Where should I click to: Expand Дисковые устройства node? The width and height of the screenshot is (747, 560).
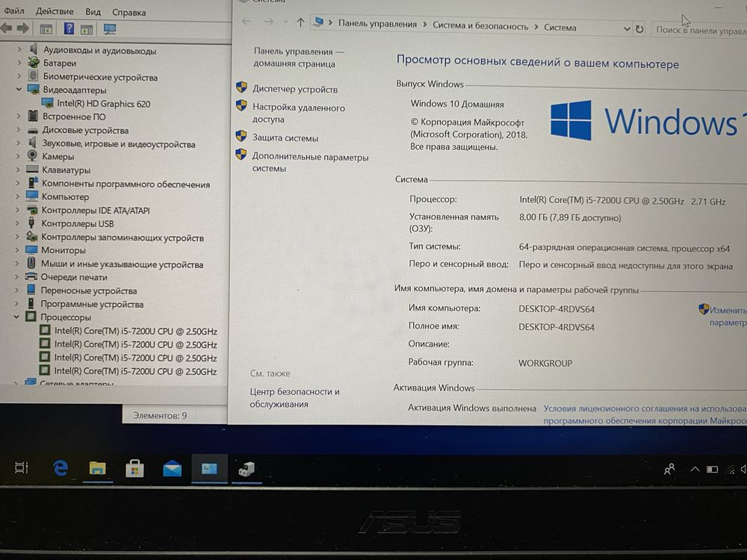pyautogui.click(x=19, y=129)
